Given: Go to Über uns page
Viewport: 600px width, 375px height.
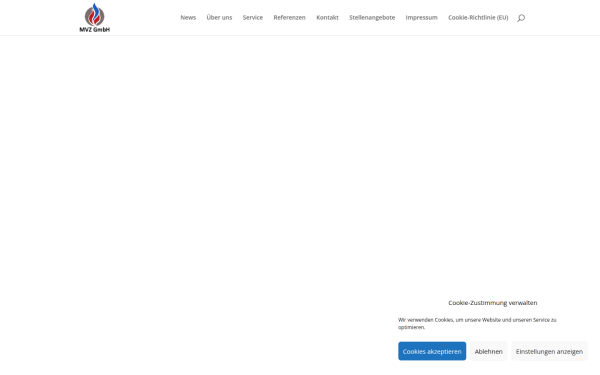Looking at the screenshot, I should 219,18.
